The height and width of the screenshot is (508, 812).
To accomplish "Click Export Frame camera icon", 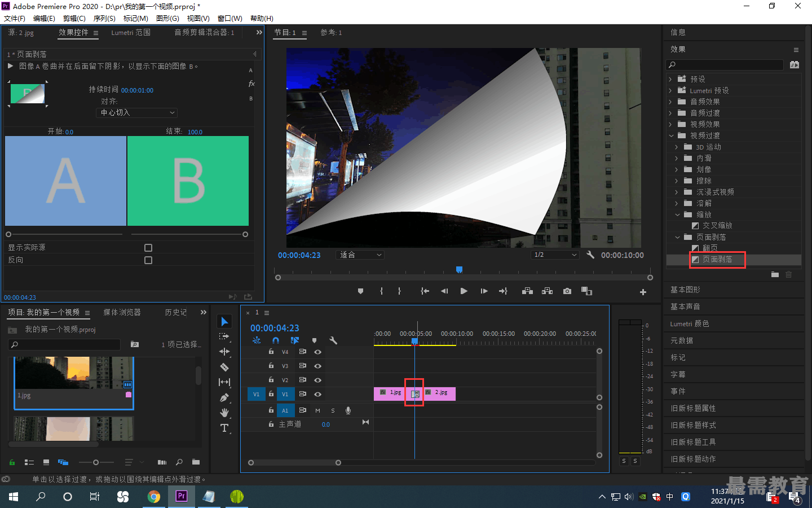I will pyautogui.click(x=567, y=291).
